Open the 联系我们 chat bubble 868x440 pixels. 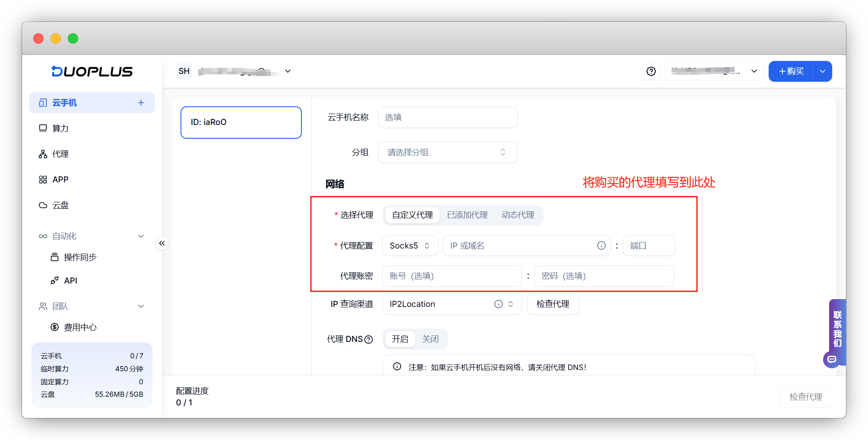click(832, 359)
